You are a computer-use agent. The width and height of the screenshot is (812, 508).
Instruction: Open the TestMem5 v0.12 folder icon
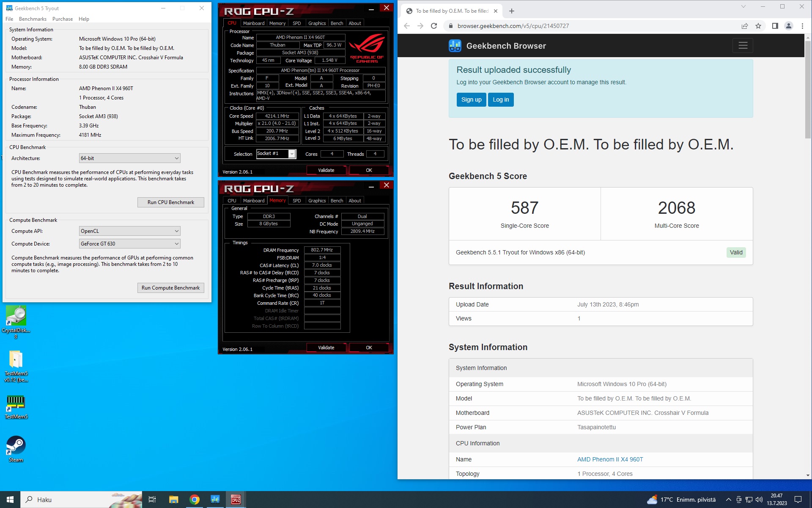click(x=16, y=366)
